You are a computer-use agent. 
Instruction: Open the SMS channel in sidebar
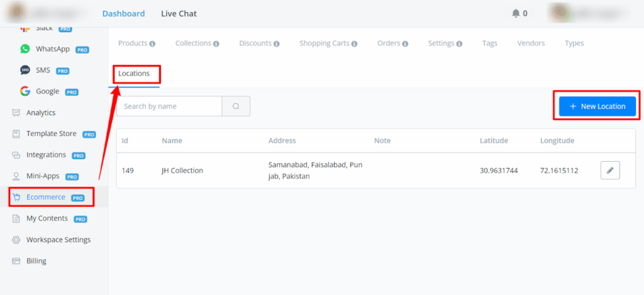[43, 70]
